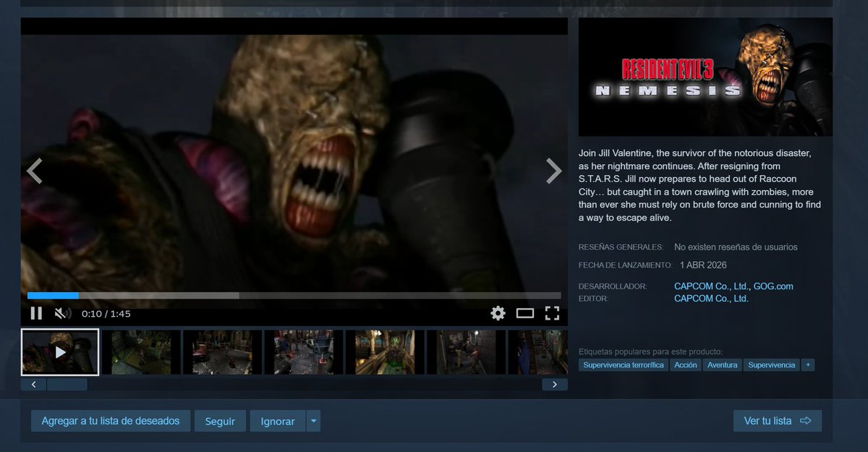Open CAPCOM Co., Ltd. publisher link

click(x=712, y=298)
